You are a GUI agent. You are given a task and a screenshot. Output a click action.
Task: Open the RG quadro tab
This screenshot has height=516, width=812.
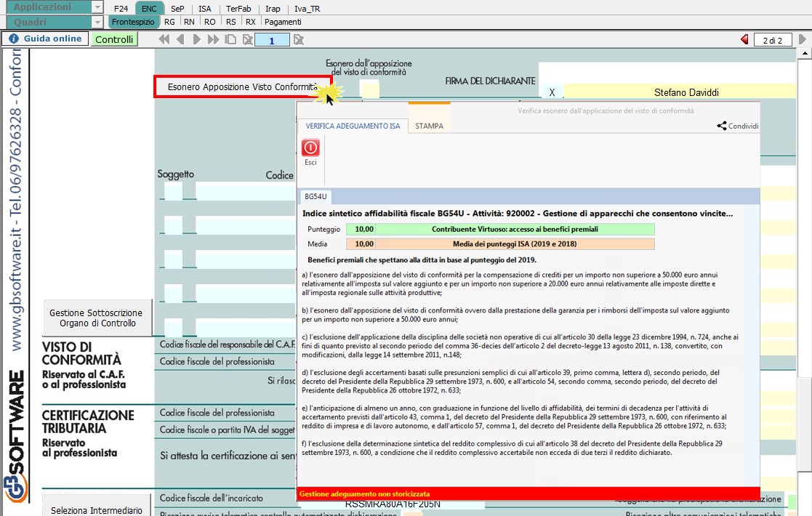169,22
